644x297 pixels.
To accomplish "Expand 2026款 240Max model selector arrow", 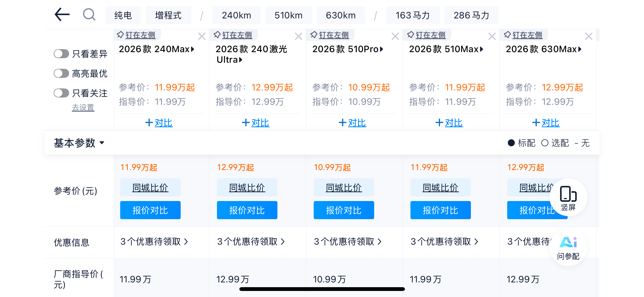I will (193, 49).
